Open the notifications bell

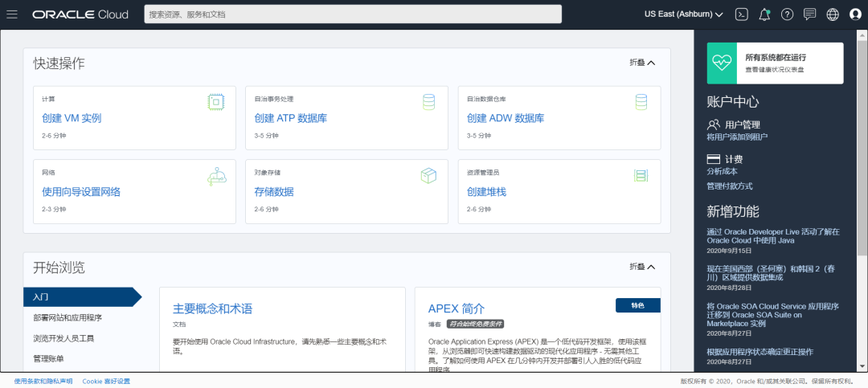click(x=764, y=15)
